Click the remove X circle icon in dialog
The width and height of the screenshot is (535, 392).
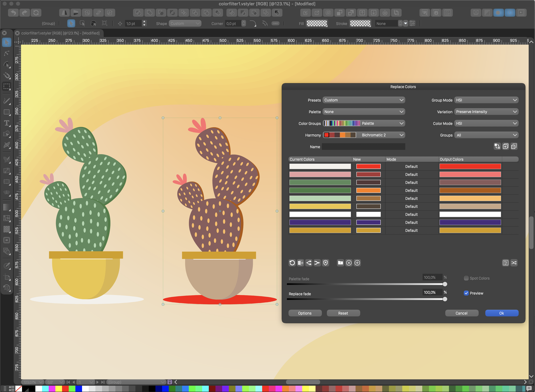[x=349, y=263]
